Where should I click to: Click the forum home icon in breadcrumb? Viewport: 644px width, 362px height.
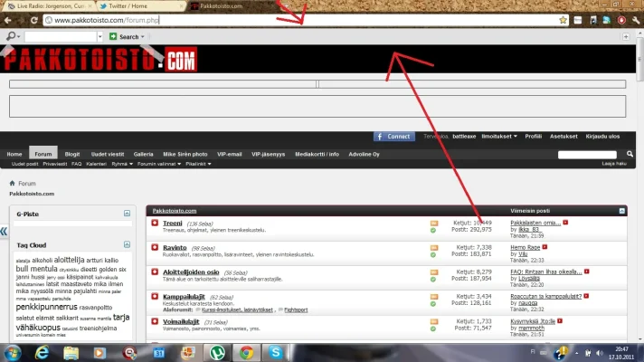click(x=13, y=184)
